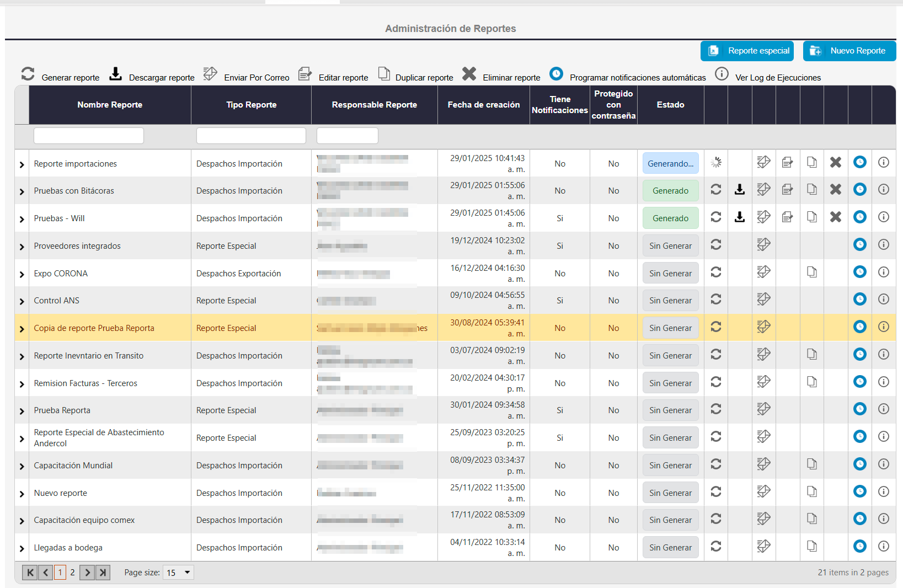Duplicate the Expo CORONA report
This screenshot has height=588, width=903.
click(x=811, y=272)
